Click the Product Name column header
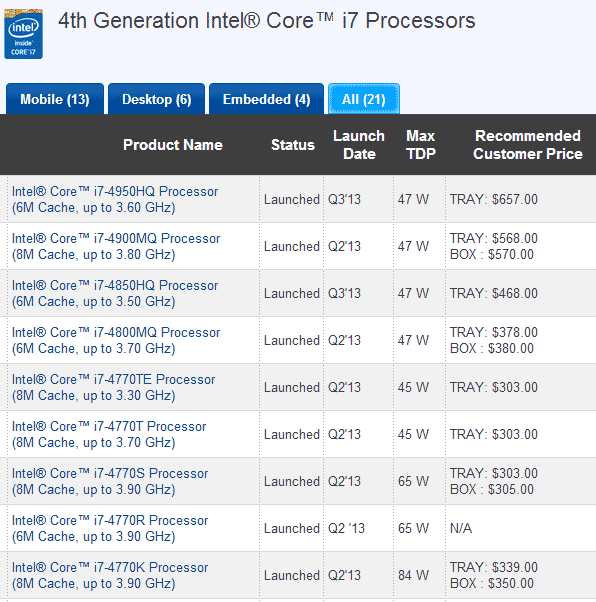The height and width of the screenshot is (602, 596). pyautogui.click(x=173, y=145)
